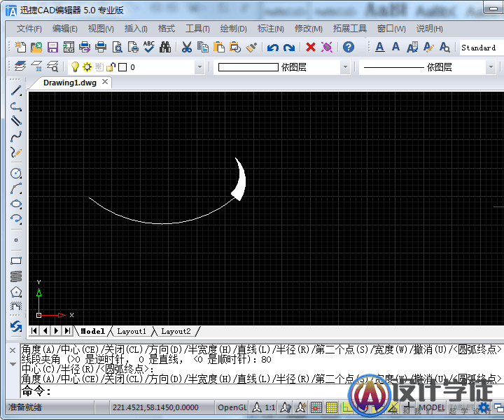Click the Print icon
504x420 pixels.
click(101, 47)
